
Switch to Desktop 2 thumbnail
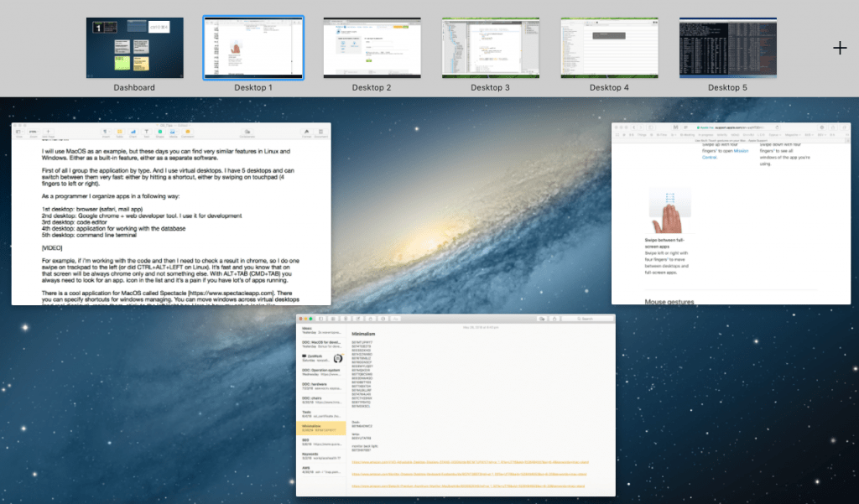[x=372, y=48]
